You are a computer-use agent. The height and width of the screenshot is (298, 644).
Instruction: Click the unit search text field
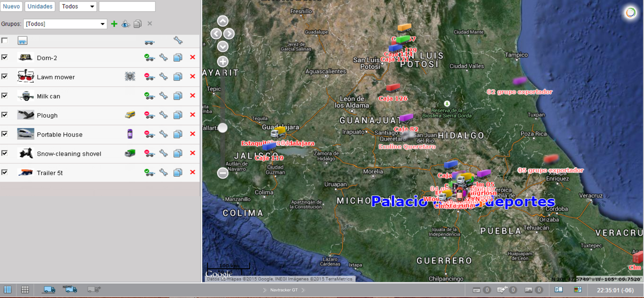[x=127, y=6]
